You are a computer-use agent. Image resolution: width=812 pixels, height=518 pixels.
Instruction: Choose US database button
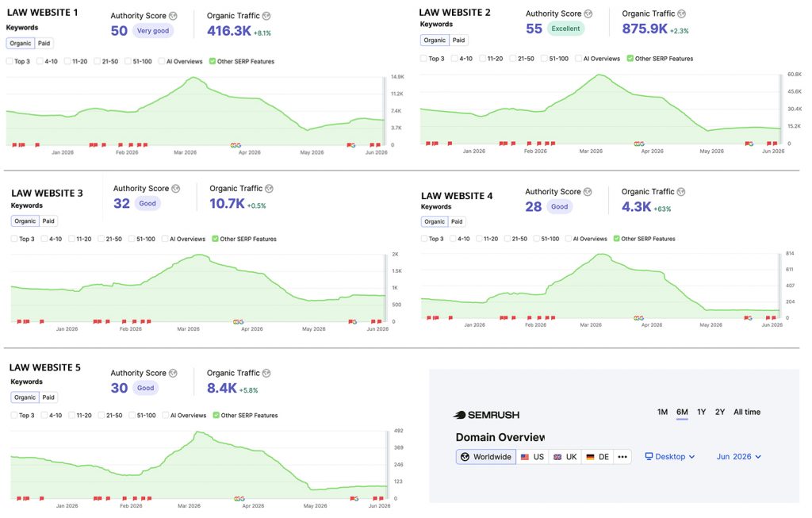pyautogui.click(x=532, y=457)
